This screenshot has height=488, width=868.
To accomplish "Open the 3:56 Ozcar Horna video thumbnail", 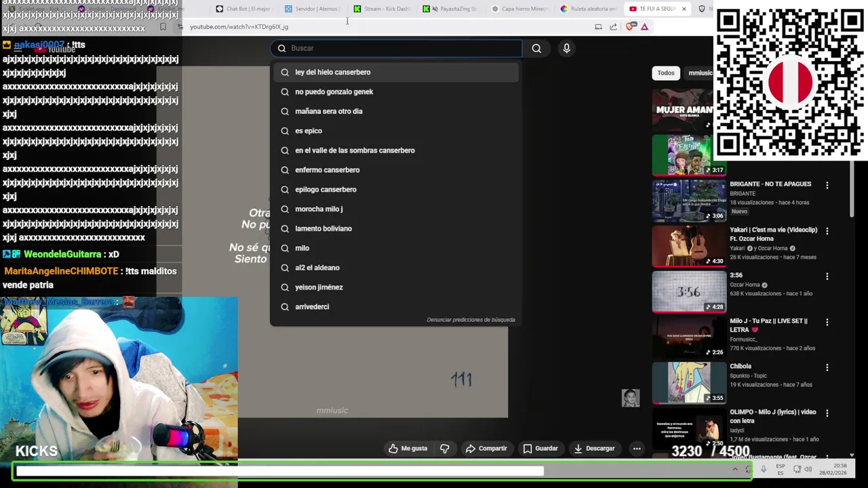I will 689,291.
